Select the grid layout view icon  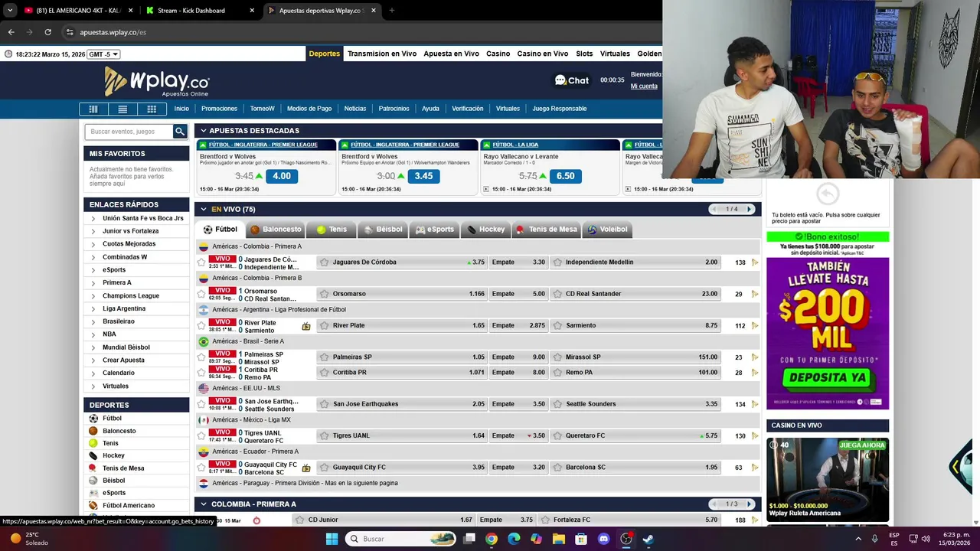point(152,109)
